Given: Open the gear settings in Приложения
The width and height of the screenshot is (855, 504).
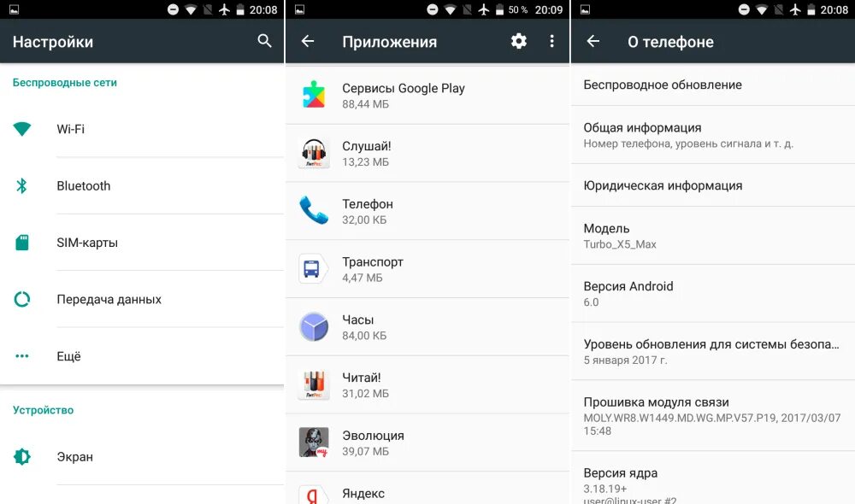Looking at the screenshot, I should (x=519, y=41).
